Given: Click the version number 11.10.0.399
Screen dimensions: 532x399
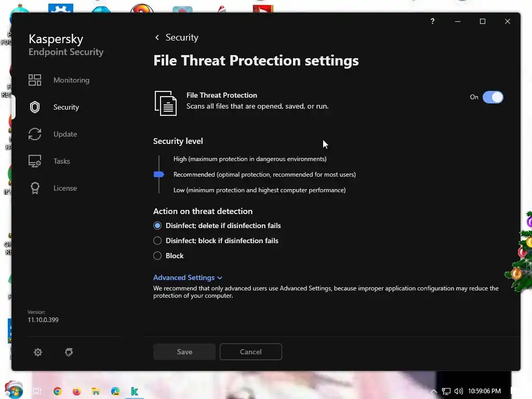Looking at the screenshot, I should pos(43,320).
